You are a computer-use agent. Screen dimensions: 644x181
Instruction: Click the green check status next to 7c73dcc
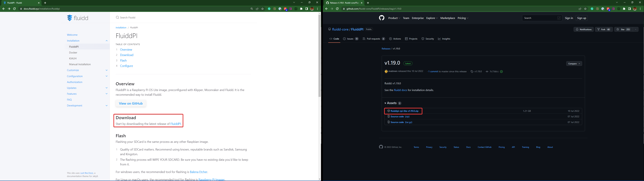coord(501,72)
